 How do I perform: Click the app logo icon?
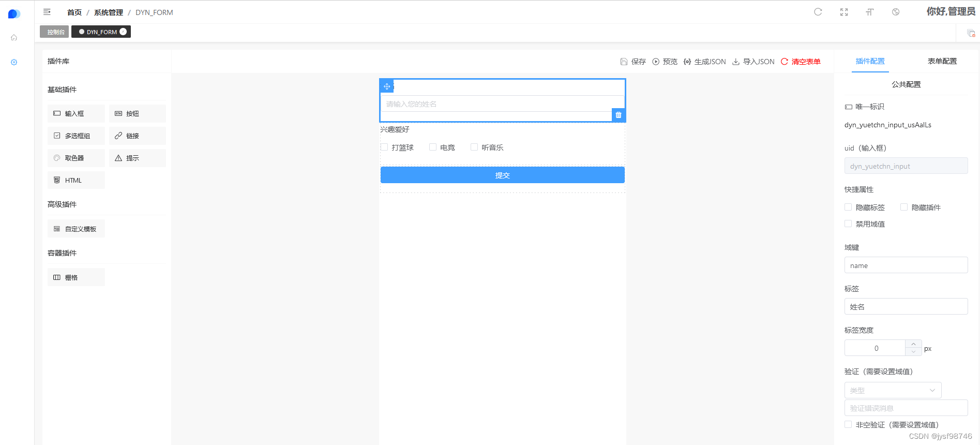point(14,14)
